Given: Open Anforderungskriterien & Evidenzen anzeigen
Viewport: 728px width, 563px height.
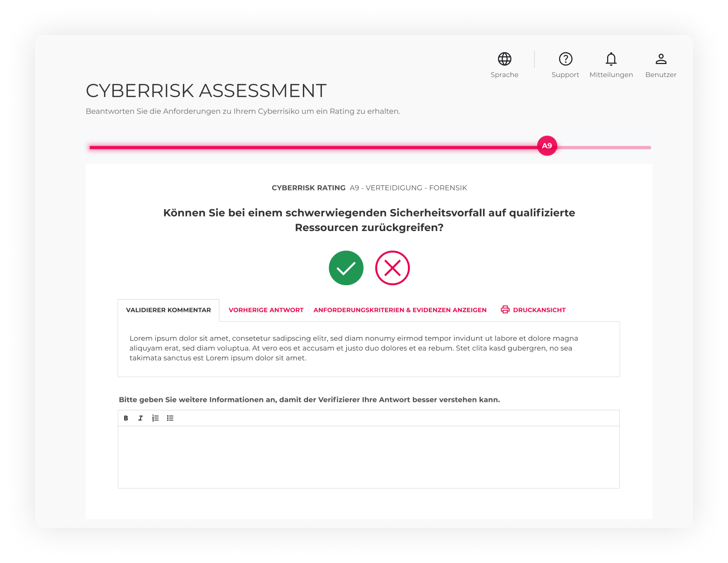Looking at the screenshot, I should 400,310.
